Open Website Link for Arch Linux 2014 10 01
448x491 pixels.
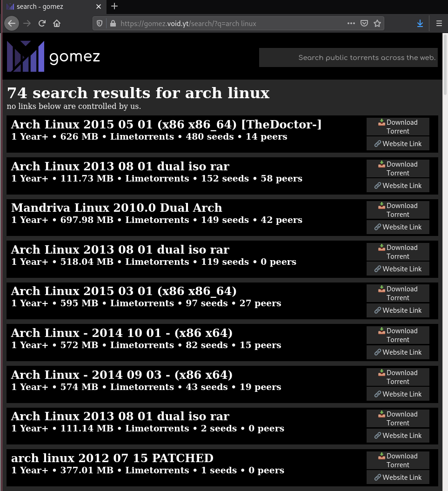[398, 352]
